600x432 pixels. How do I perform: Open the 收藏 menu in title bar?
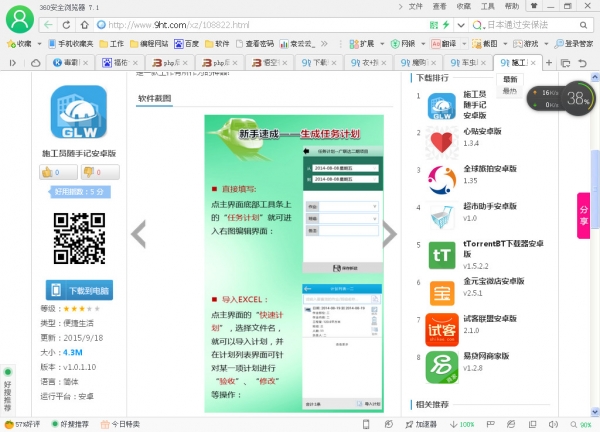[463, 6]
